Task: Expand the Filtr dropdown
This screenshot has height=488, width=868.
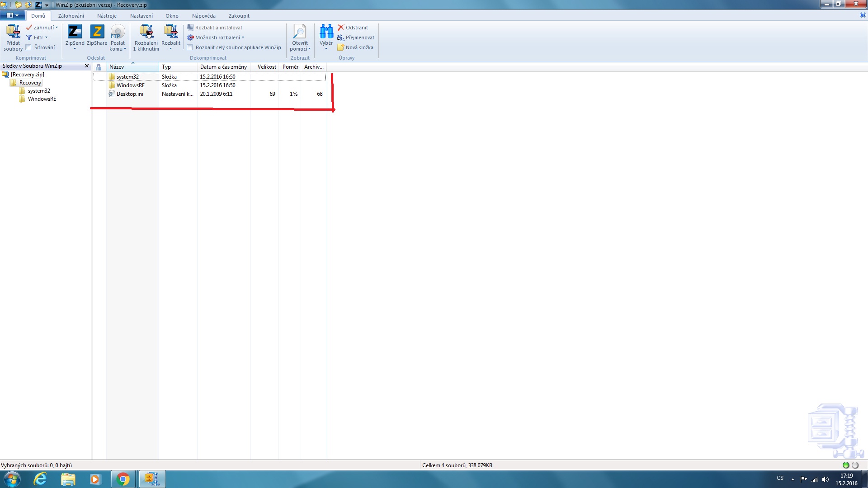Action: (x=38, y=38)
